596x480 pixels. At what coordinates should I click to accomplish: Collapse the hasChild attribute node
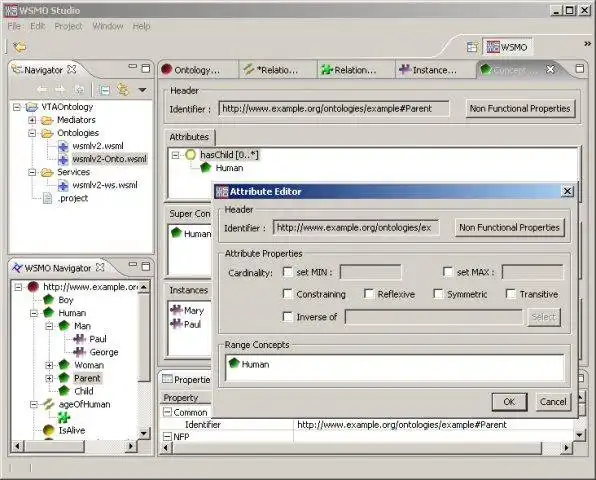175,155
